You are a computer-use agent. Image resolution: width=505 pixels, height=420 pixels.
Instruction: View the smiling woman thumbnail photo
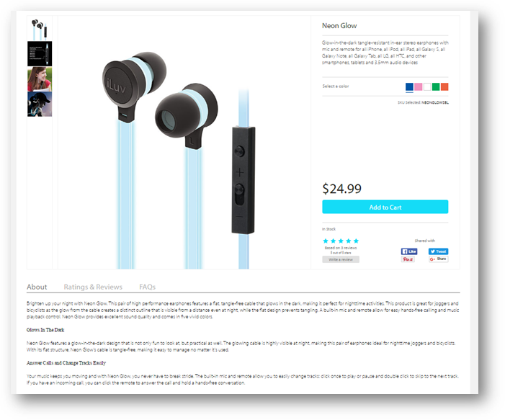pyautogui.click(x=40, y=79)
